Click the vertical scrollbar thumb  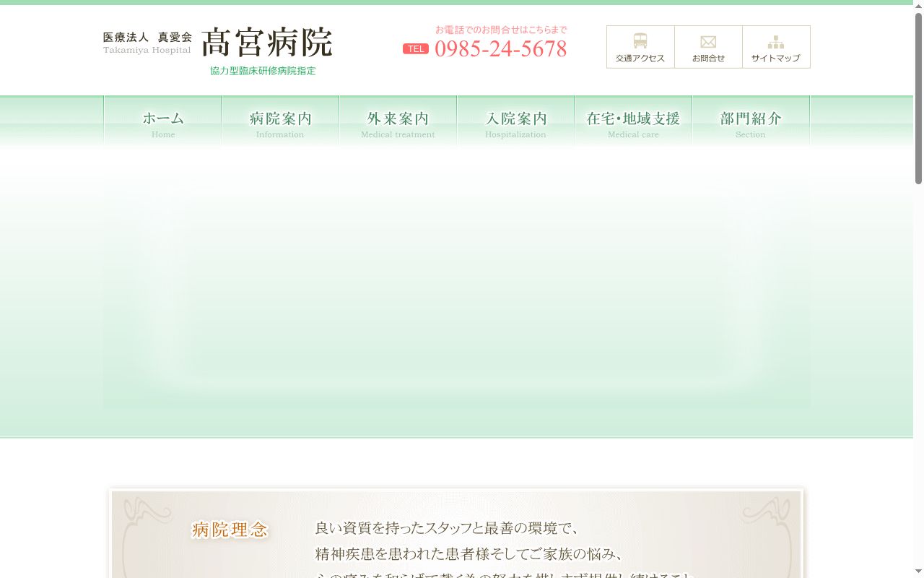[918, 98]
